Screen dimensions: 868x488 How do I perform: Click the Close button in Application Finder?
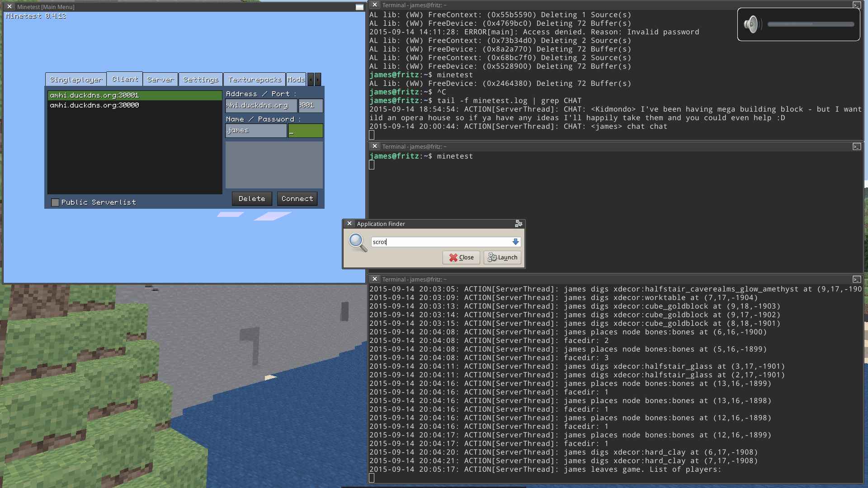coord(461,258)
